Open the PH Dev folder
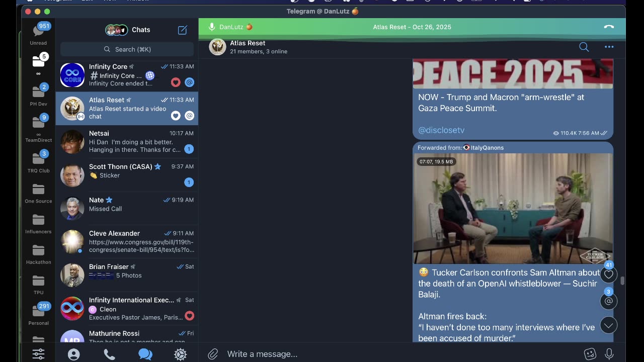 (38, 95)
